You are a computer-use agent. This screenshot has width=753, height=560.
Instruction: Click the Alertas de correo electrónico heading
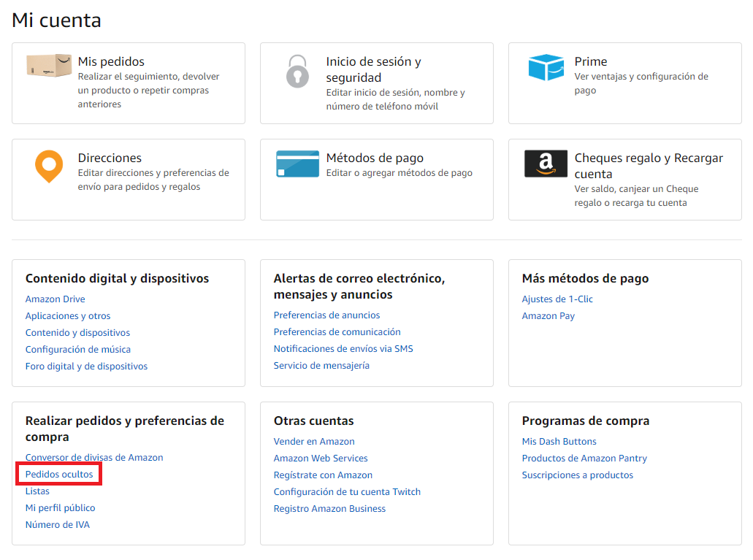coord(359,286)
